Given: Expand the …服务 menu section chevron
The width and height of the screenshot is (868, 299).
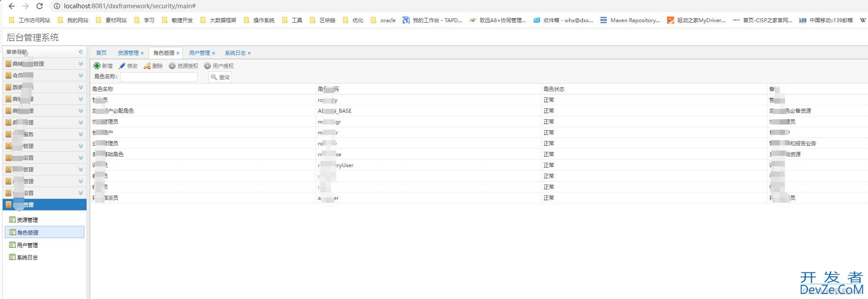Looking at the screenshot, I should 80,134.
